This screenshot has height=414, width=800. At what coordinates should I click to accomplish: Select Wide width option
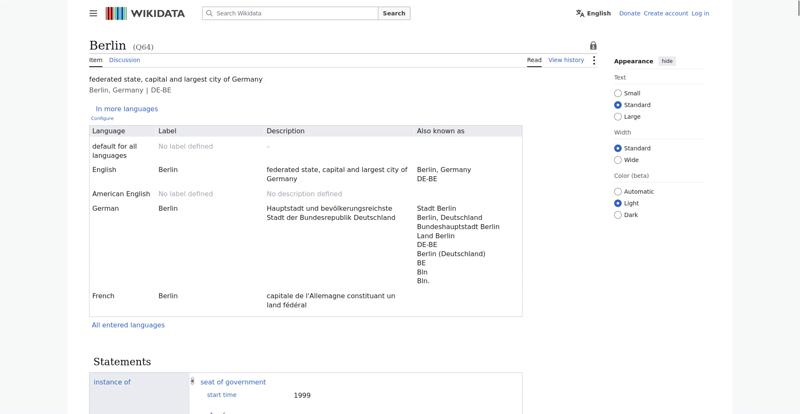618,160
